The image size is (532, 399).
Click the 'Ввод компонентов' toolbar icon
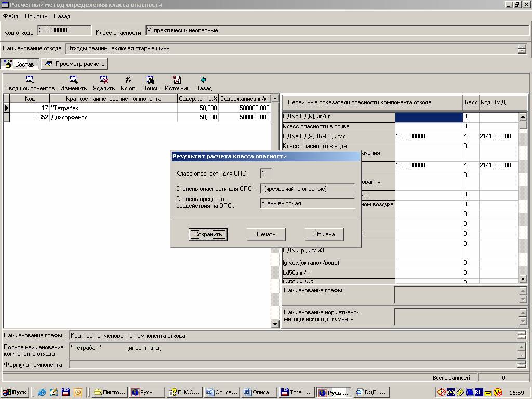pyautogui.click(x=30, y=80)
